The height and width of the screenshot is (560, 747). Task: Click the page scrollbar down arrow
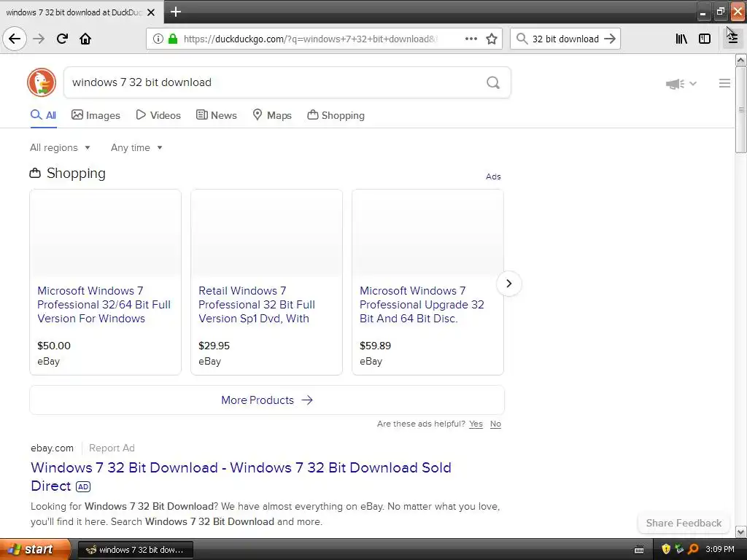(x=740, y=532)
